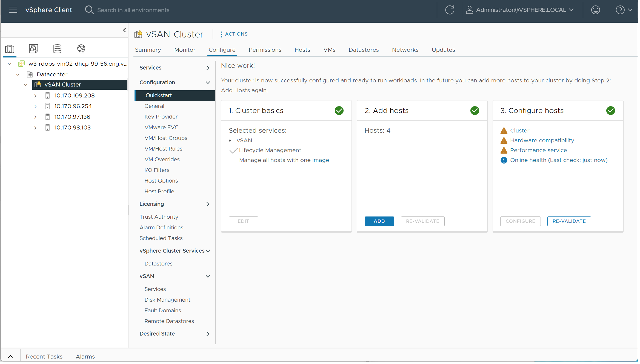Expand the vSAN section in left panel
Image resolution: width=640 pixels, height=364 pixels.
[x=208, y=276]
